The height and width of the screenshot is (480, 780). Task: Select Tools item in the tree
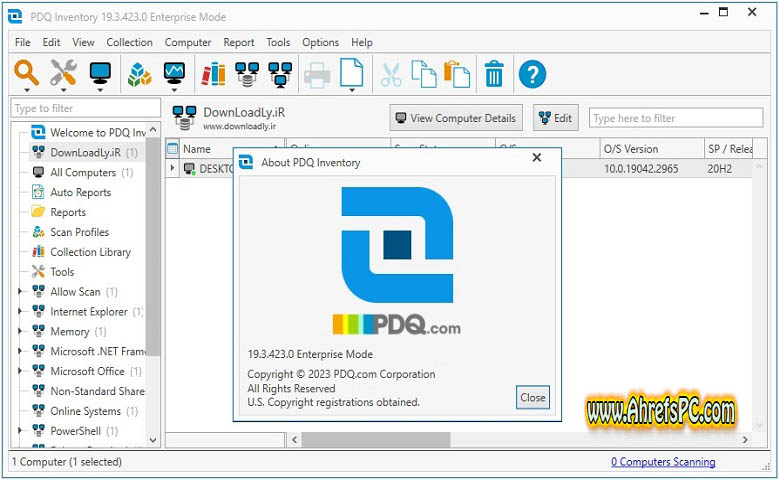coord(53,272)
